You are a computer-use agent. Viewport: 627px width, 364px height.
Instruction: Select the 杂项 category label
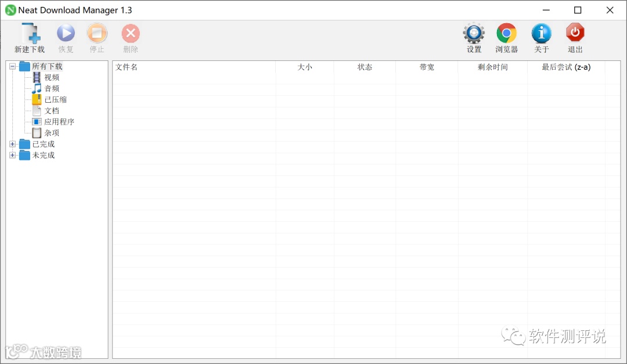click(52, 133)
